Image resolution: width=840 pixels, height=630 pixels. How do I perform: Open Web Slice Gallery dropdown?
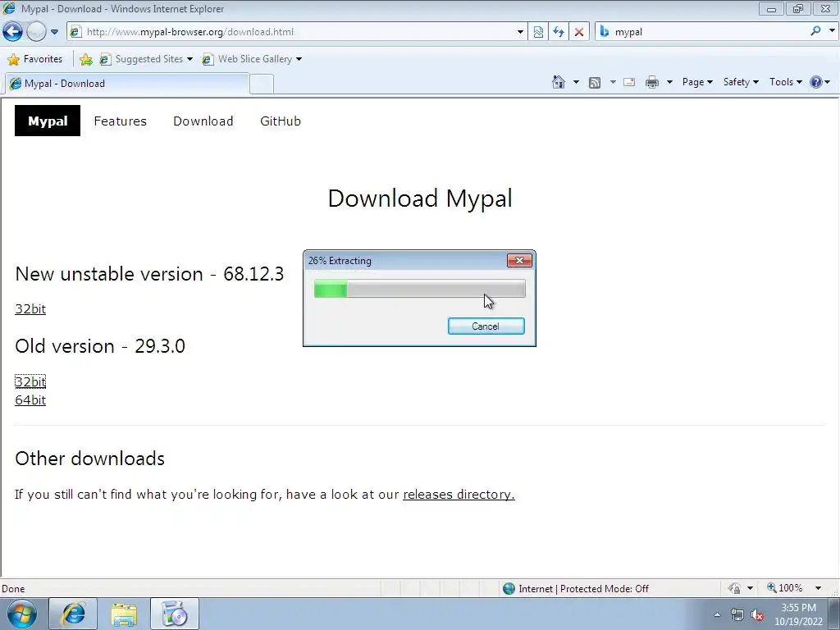pyautogui.click(x=252, y=59)
